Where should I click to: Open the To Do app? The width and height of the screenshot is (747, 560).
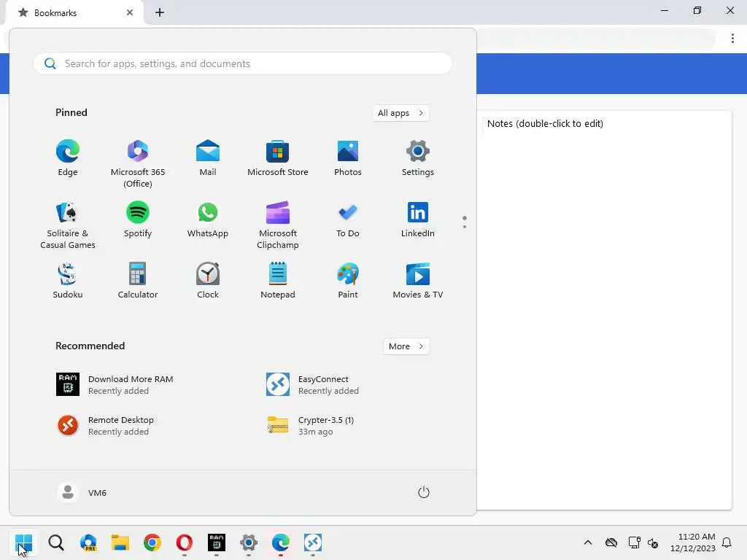(348, 219)
